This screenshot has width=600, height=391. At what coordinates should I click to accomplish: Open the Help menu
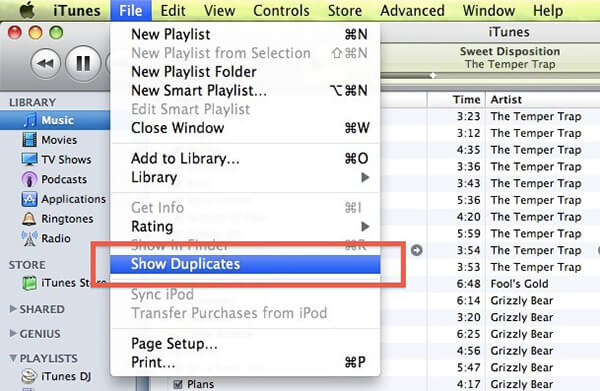548,10
